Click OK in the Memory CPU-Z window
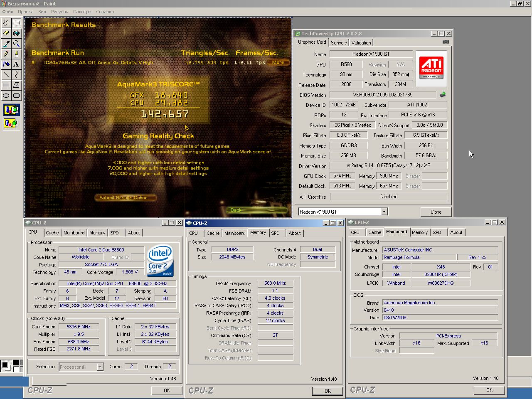 pyautogui.click(x=328, y=391)
